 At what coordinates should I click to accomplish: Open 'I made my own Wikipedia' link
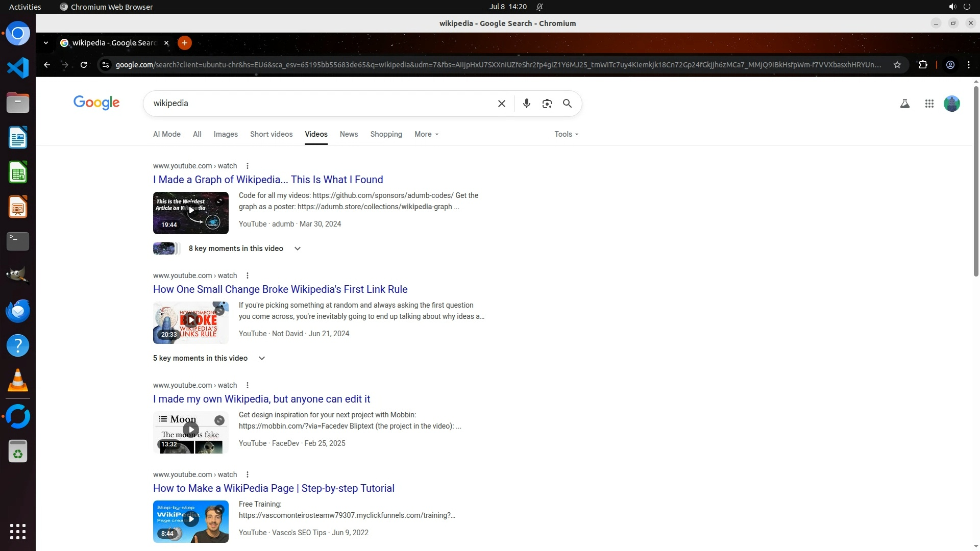pos(261,399)
